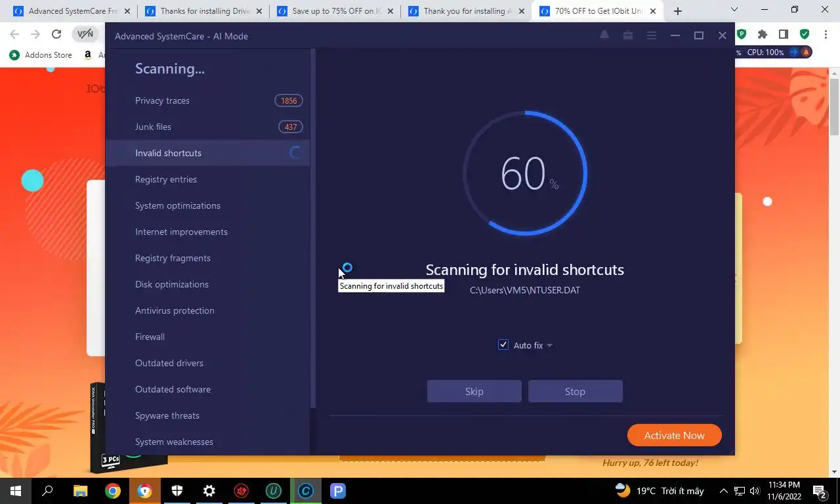Image resolution: width=840 pixels, height=504 pixels.
Task: Click the orange bell icon beside CPU 100%
Action: point(805,52)
